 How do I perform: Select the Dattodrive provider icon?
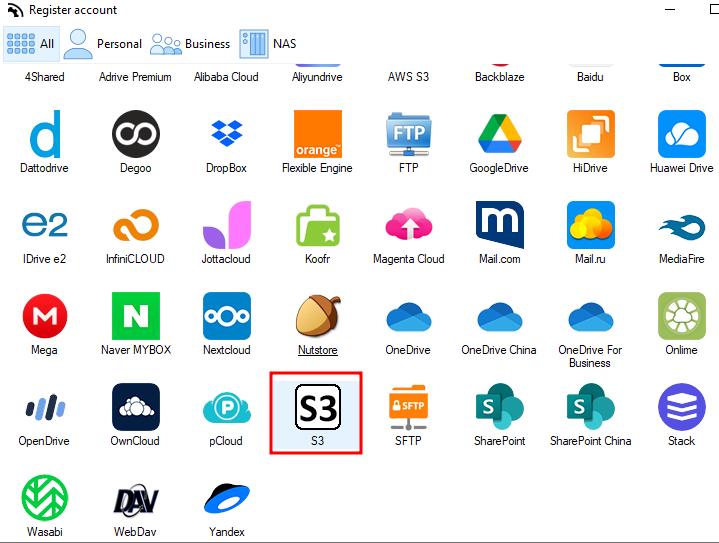44,134
